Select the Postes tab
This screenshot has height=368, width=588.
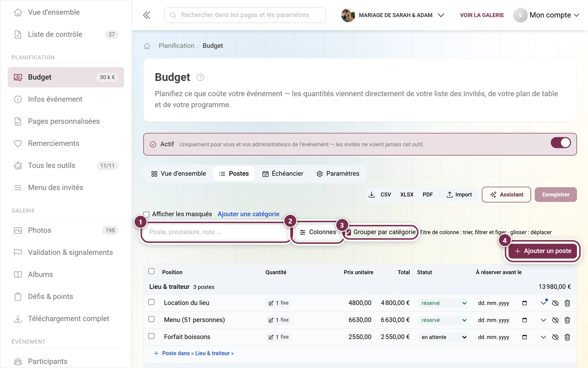234,174
